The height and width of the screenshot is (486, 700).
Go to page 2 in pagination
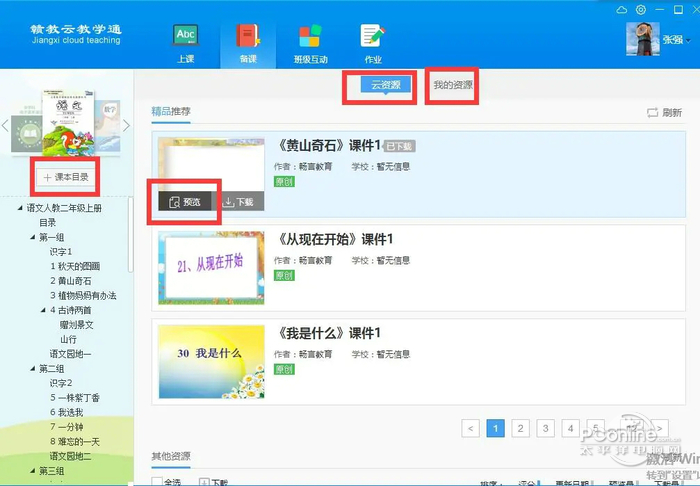pyautogui.click(x=521, y=428)
